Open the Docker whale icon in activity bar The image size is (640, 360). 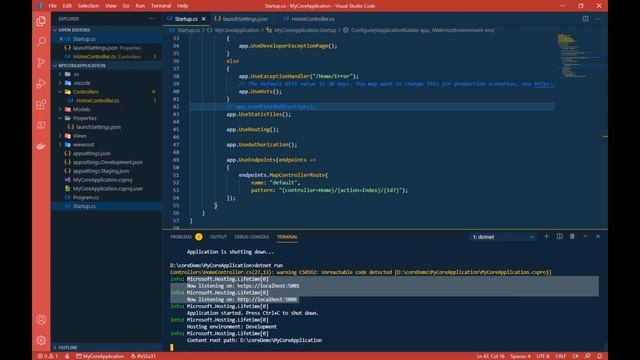click(x=41, y=146)
